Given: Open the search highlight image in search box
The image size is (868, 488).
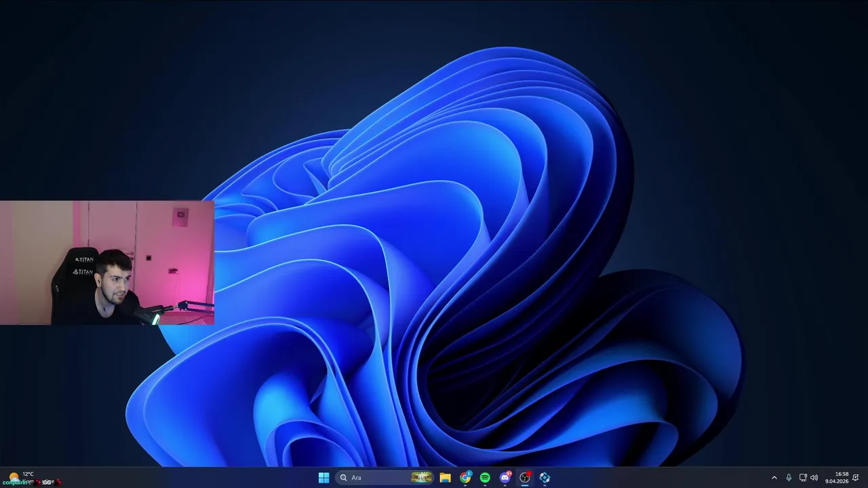Looking at the screenshot, I should coord(421,478).
